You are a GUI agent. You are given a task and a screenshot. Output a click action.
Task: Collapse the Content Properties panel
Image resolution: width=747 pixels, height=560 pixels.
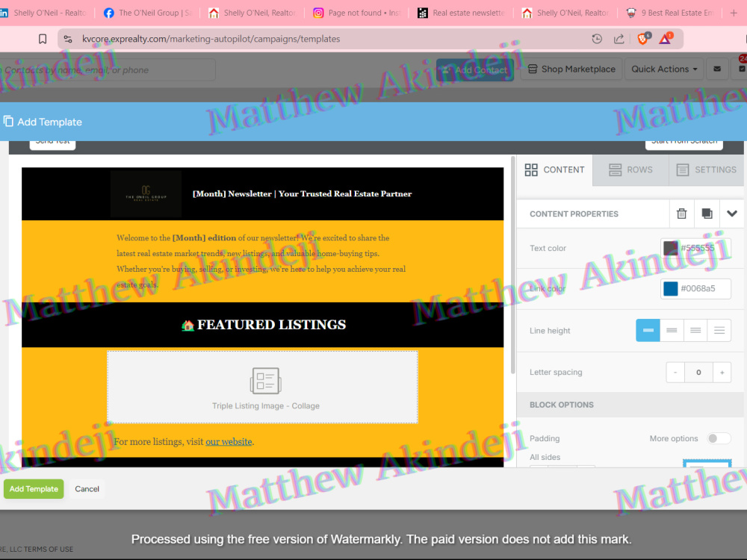pyautogui.click(x=732, y=214)
